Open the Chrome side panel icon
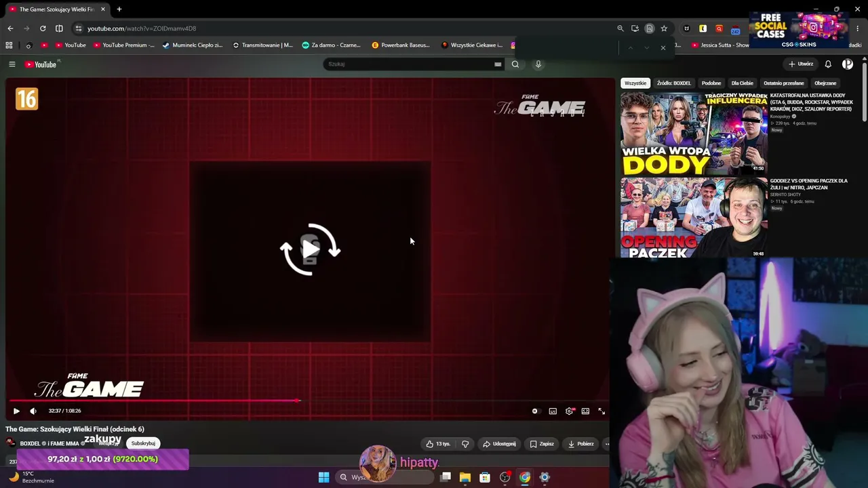The image size is (868, 488). pyautogui.click(x=59, y=28)
